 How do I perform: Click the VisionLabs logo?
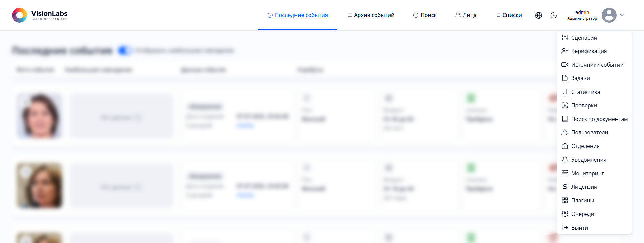tap(40, 15)
